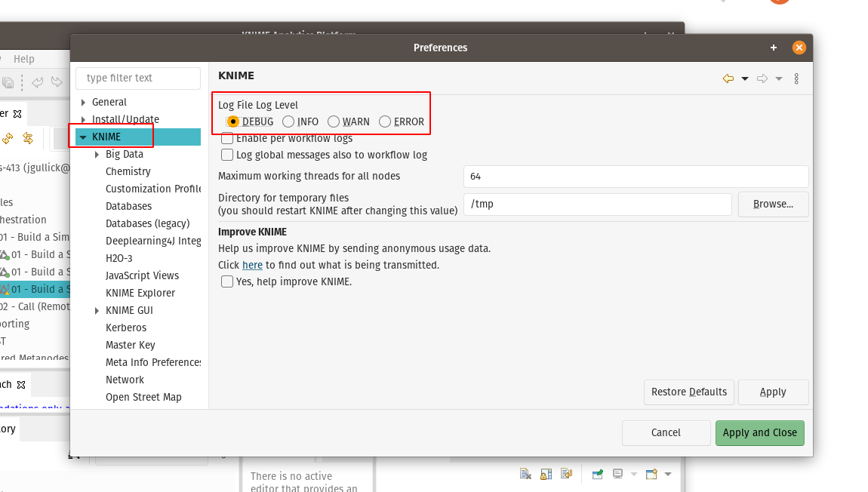Select the highlighted '01 - Build a S' workflow in Explorer
The width and height of the screenshot is (868, 492).
click(x=35, y=289)
